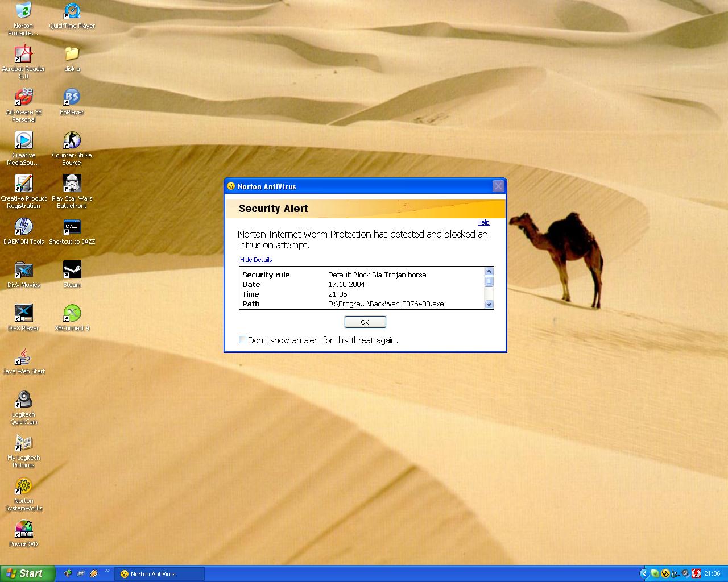Click the details scrollbar thumb
The image size is (728, 582).
click(x=489, y=281)
